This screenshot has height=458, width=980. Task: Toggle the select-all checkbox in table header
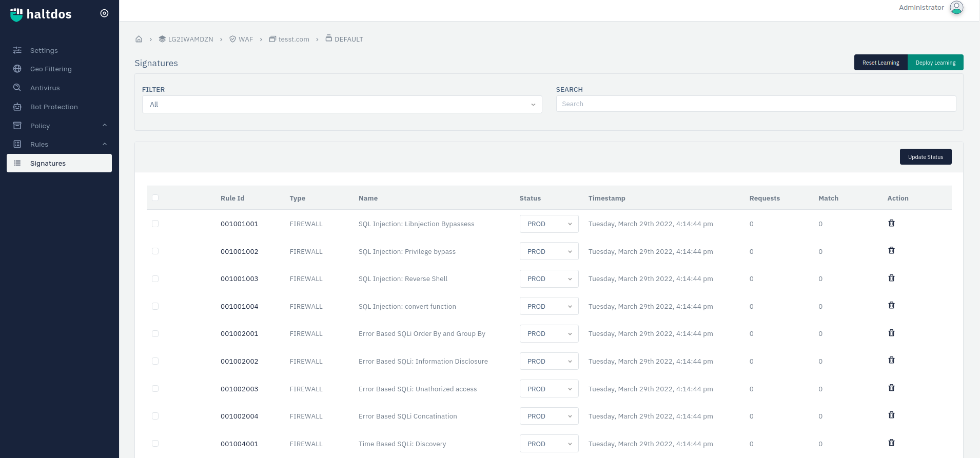tap(155, 197)
